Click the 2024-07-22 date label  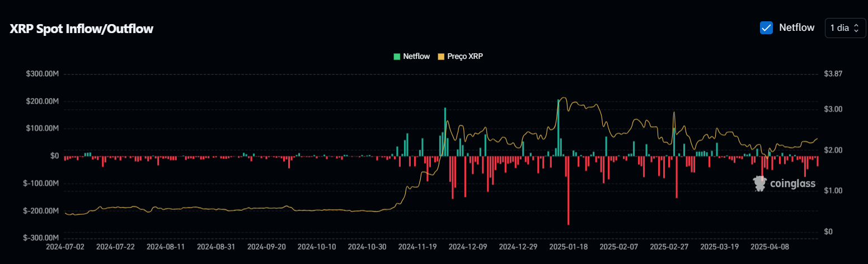116,246
